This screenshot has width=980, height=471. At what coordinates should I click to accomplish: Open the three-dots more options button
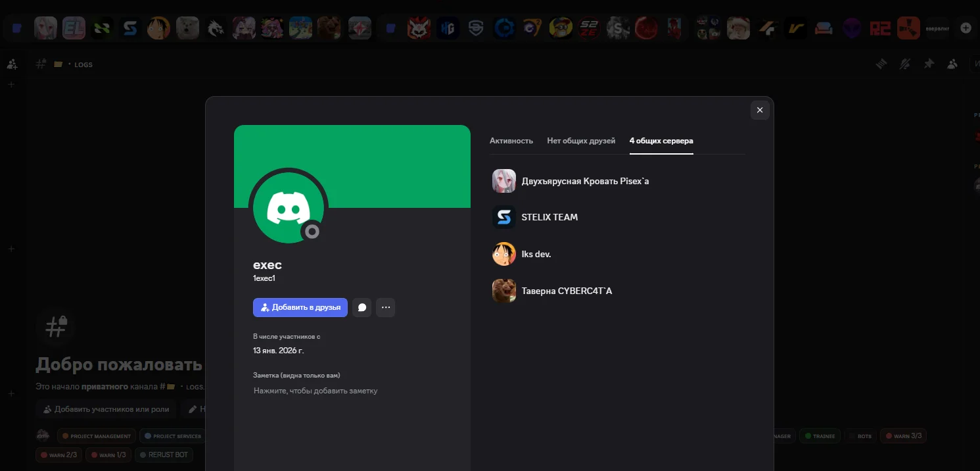tap(386, 307)
